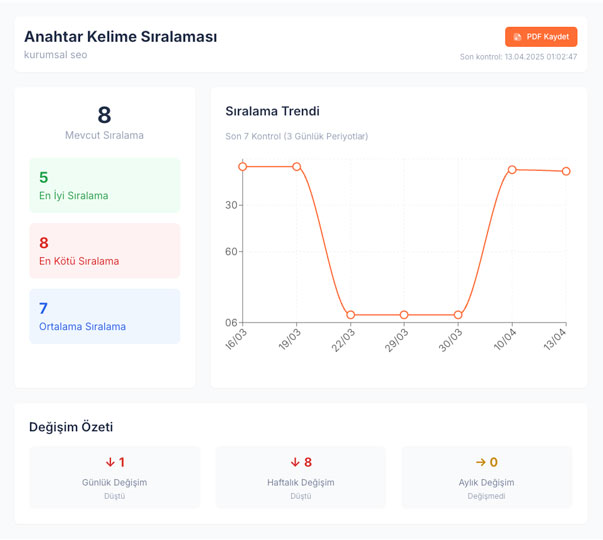Click the document icon inside PDF Kaydet
603x540 pixels.
coord(517,37)
